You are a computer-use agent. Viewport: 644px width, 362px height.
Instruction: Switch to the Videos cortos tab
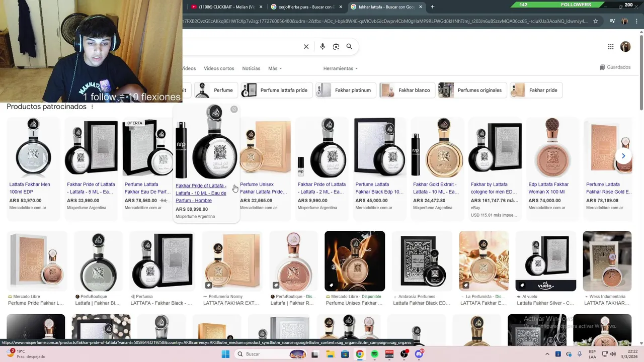(219, 68)
